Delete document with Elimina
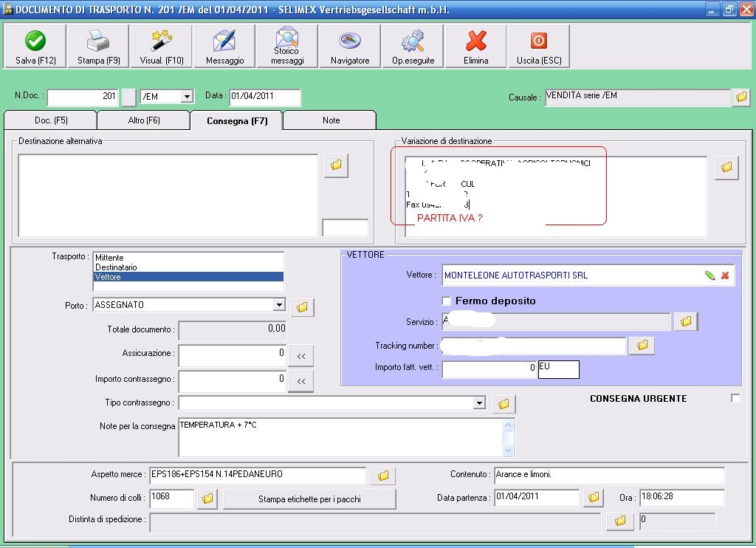This screenshot has width=756, height=548. tap(476, 41)
